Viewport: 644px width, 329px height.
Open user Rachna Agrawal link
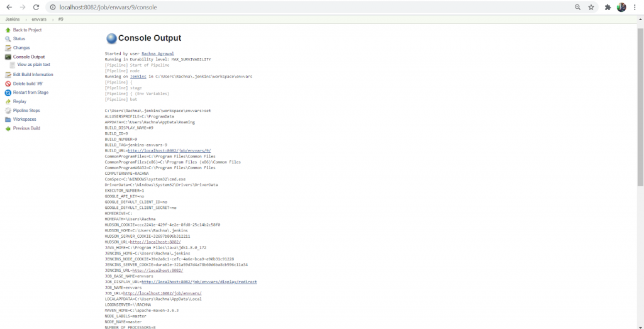pos(158,54)
